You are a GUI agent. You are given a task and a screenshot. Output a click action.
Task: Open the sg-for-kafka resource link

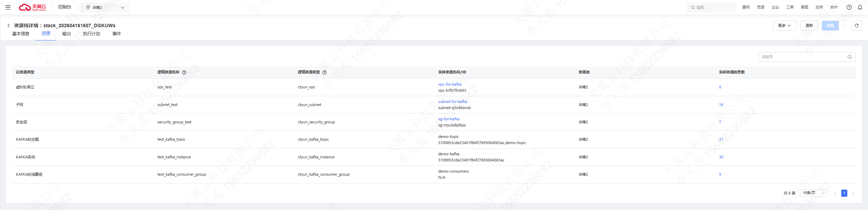(449, 119)
